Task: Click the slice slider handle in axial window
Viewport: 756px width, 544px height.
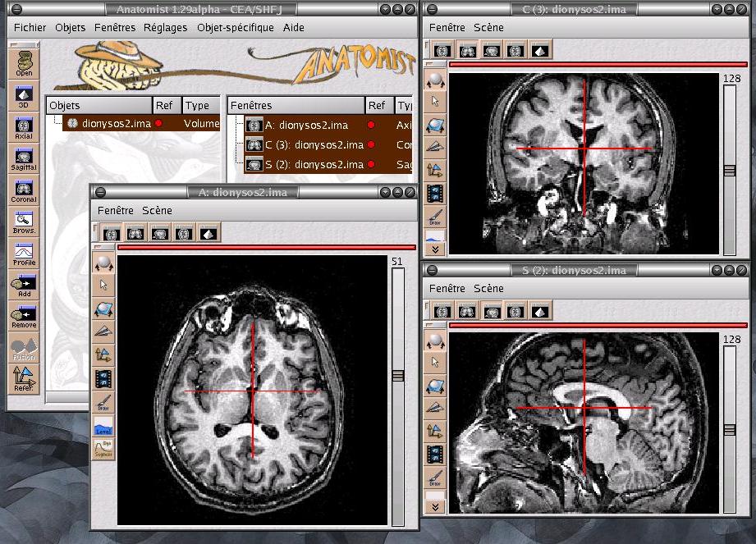Action: (x=398, y=375)
